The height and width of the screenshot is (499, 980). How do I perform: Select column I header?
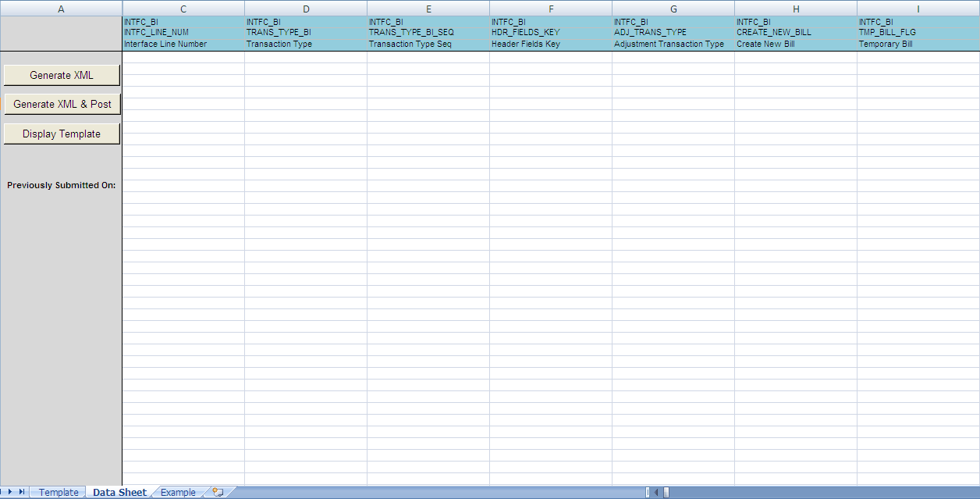click(918, 8)
